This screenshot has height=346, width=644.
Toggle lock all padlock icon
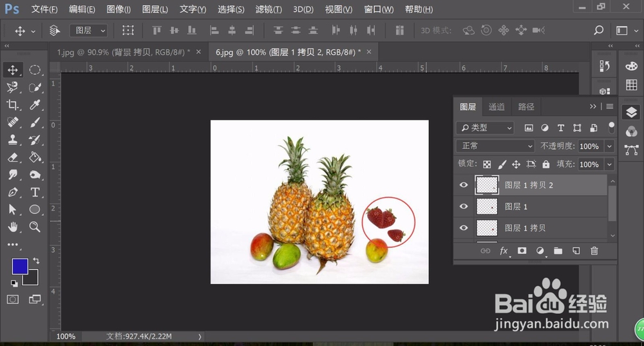click(546, 164)
